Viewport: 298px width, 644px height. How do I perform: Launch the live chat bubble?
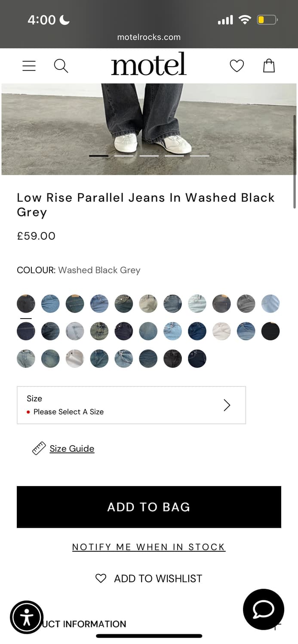[x=263, y=609]
